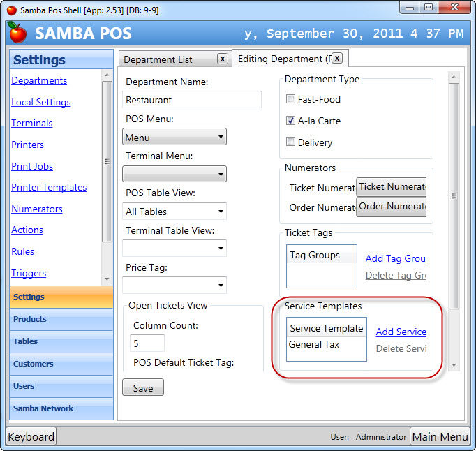Maximize the Samba Pos Shell window
Screen dimensions: 476x451
(x=429, y=8)
